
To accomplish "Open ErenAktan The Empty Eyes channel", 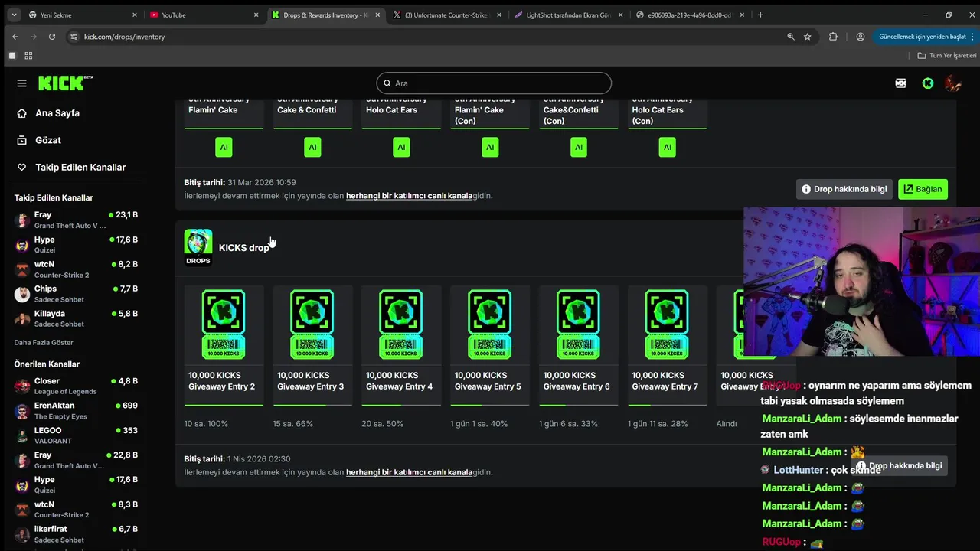I will point(77,411).
